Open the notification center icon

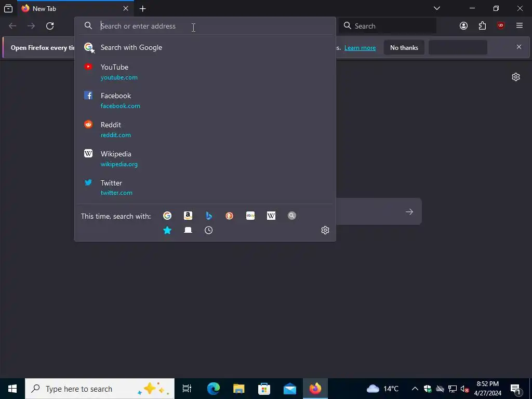515,389
